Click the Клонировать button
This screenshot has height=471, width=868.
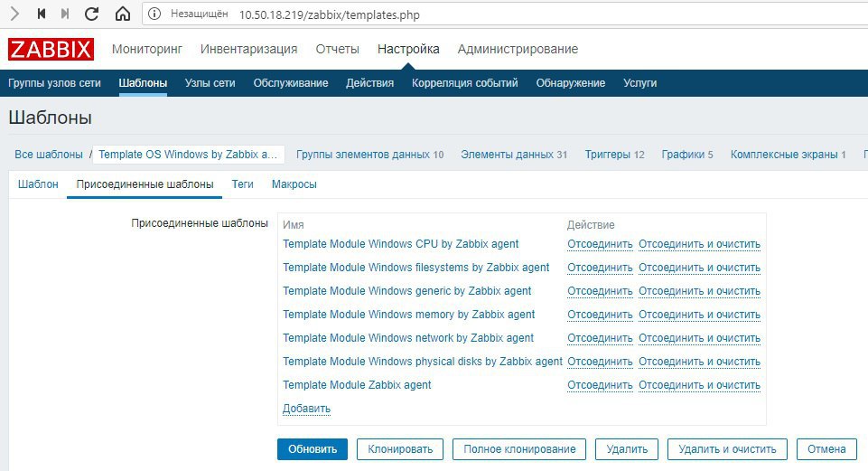point(400,449)
